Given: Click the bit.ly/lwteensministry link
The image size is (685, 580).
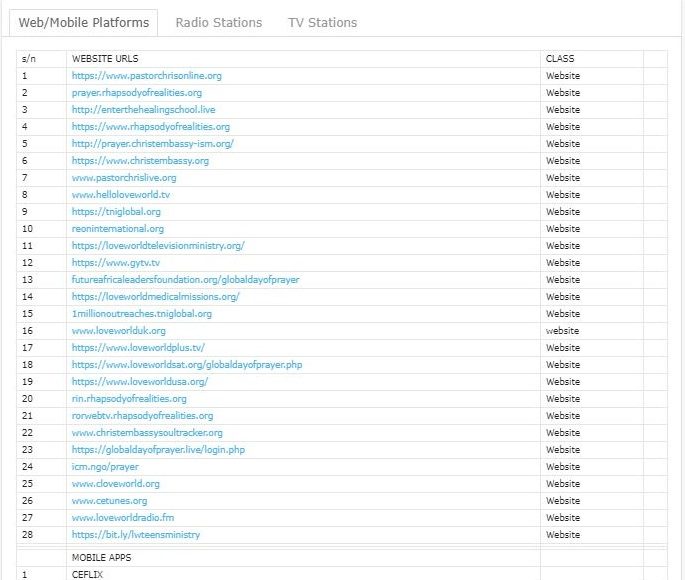Looking at the screenshot, I should (x=128, y=535).
